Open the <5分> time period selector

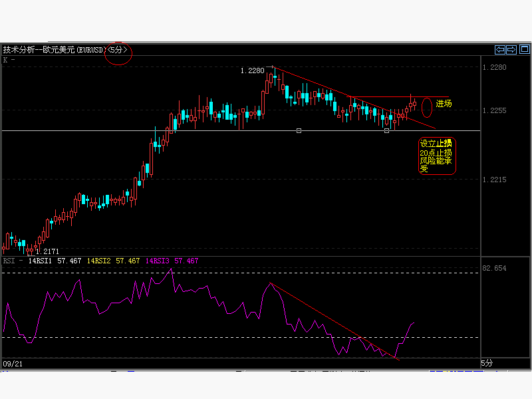click(x=118, y=50)
